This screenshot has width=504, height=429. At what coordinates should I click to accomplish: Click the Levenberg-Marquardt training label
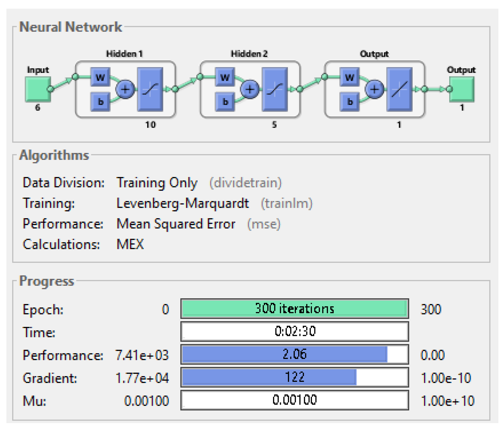[183, 203]
